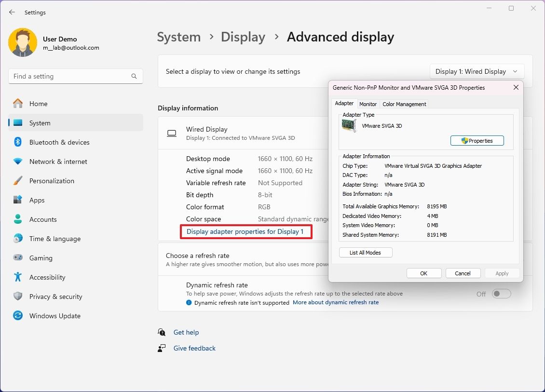This screenshot has height=392, width=545.
Task: Switch to the Monitor tab
Action: pos(368,104)
